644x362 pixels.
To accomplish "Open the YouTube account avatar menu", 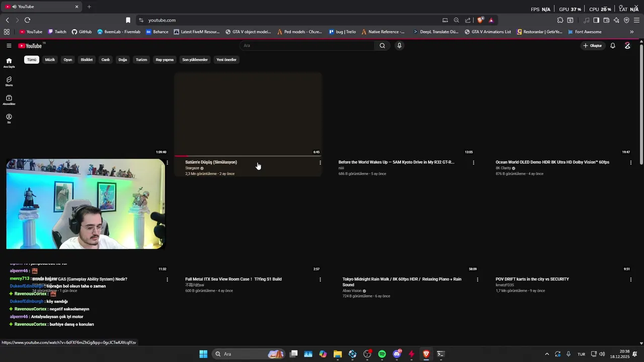I will tap(627, 46).
